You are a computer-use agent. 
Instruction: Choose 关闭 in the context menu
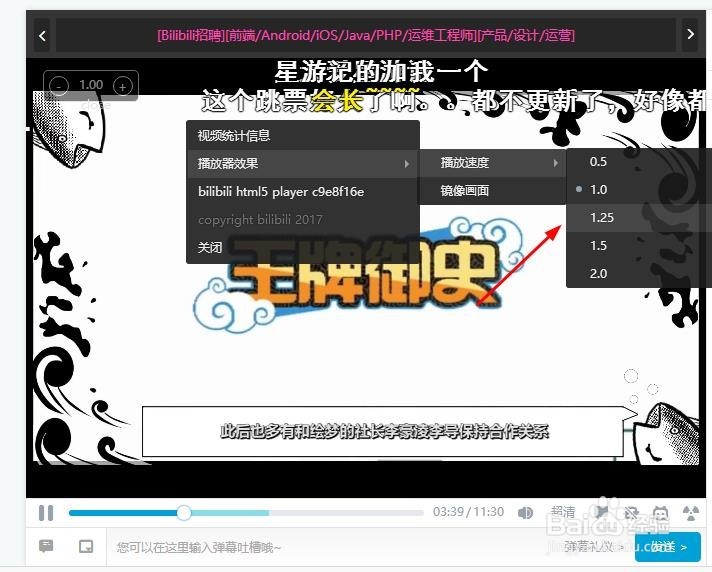click(303, 247)
